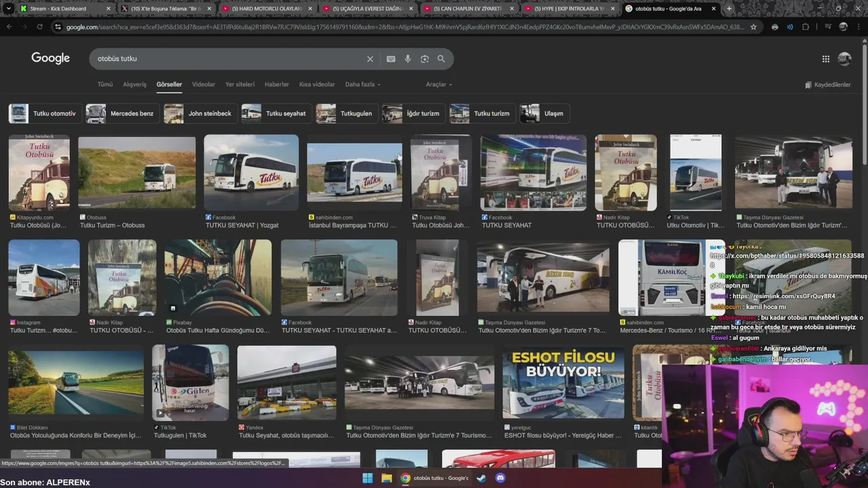Switch to the Yer siteleri tab

point(240,85)
